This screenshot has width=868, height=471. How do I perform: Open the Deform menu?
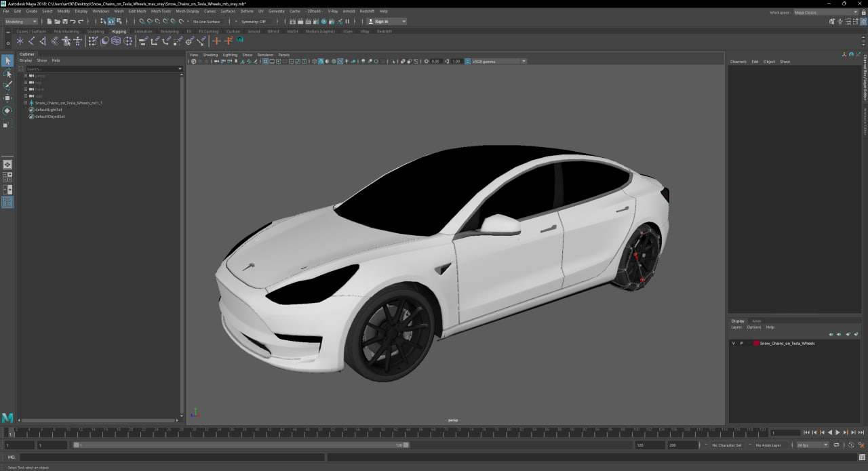246,11
